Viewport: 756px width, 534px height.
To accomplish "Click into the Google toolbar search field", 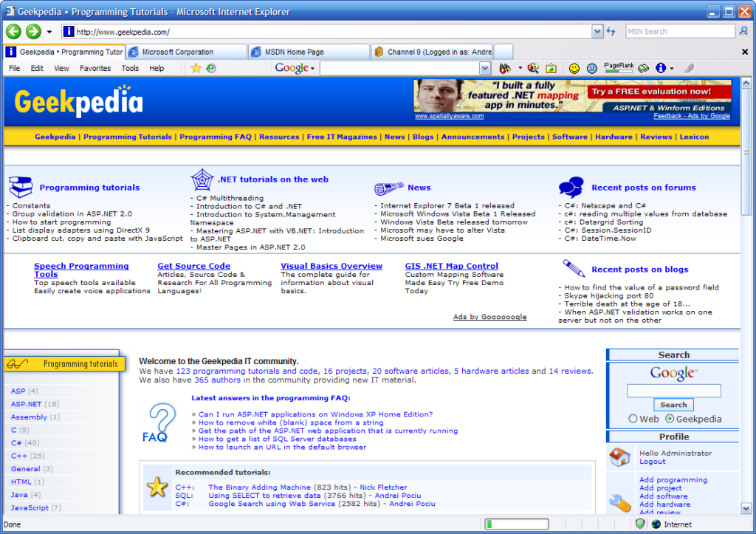I will (x=399, y=69).
